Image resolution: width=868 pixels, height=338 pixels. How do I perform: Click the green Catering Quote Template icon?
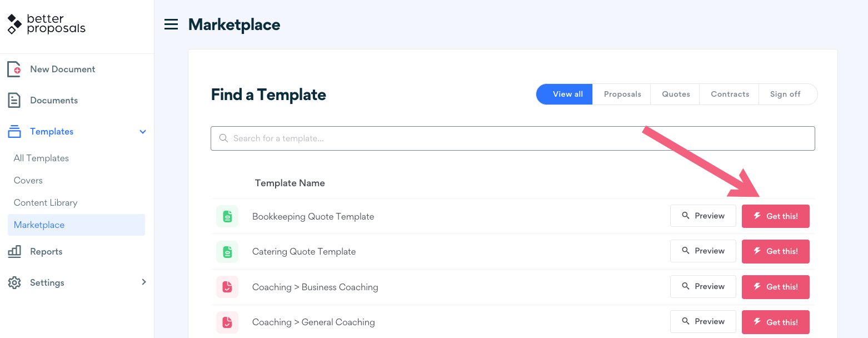[x=227, y=252]
